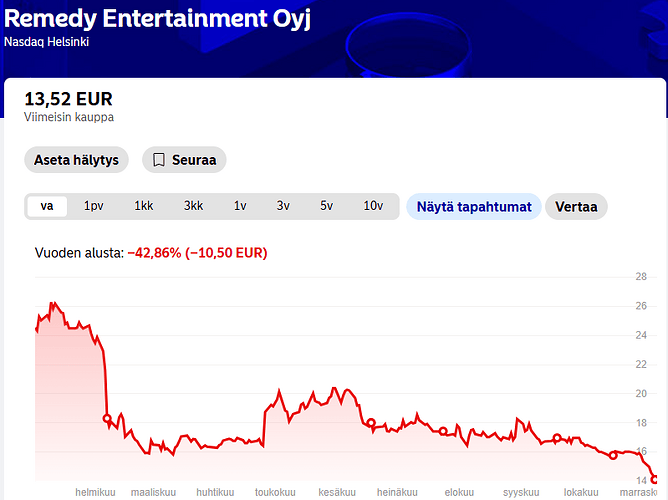The width and height of the screenshot is (668, 500).
Task: Click the 18 price axis value
Action: 641,423
